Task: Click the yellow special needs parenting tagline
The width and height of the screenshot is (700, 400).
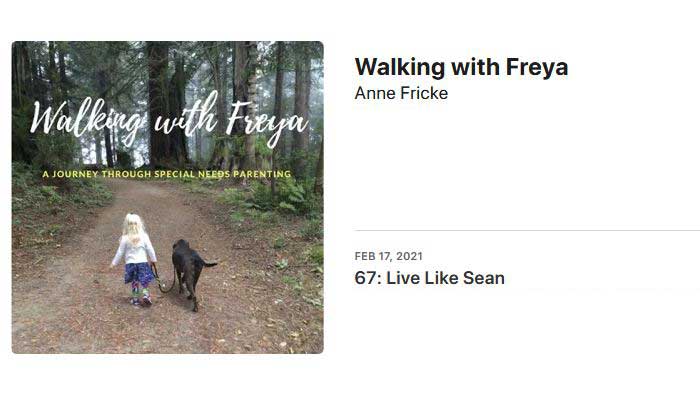Action: (x=167, y=174)
